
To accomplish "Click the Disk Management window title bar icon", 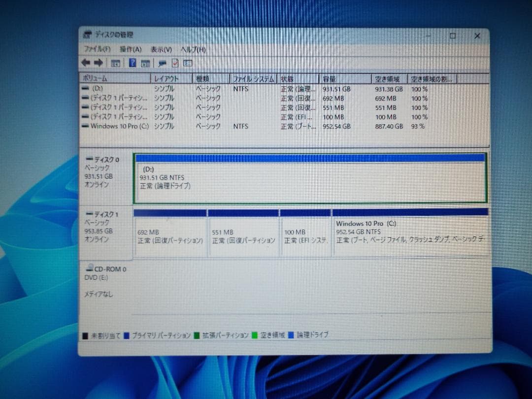I will click(x=87, y=34).
